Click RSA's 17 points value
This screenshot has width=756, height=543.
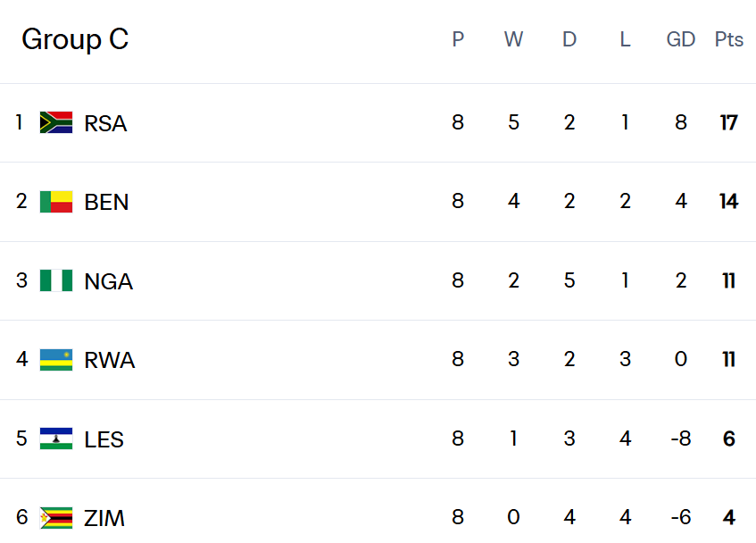[728, 122]
